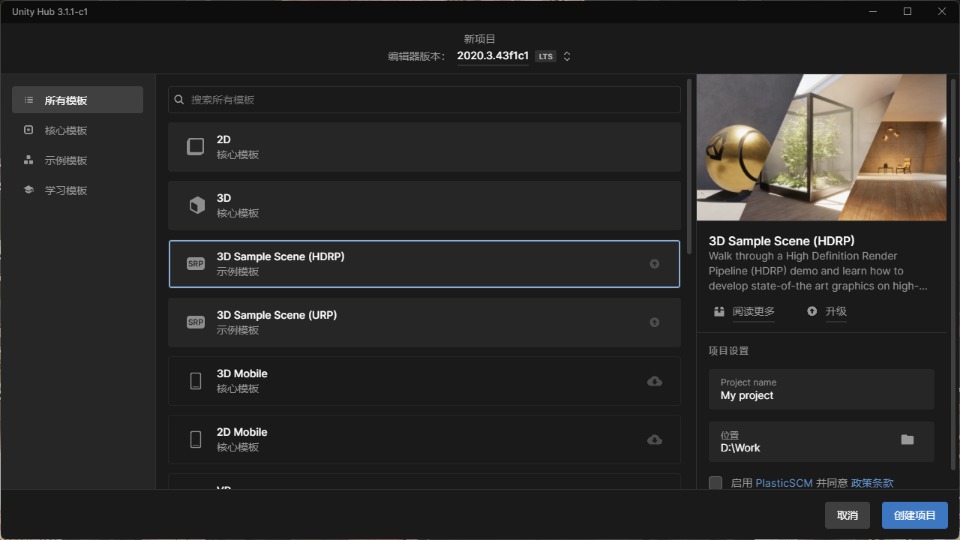Select the 3D cube core template
Viewport: 960px width, 540px height.
click(424, 205)
